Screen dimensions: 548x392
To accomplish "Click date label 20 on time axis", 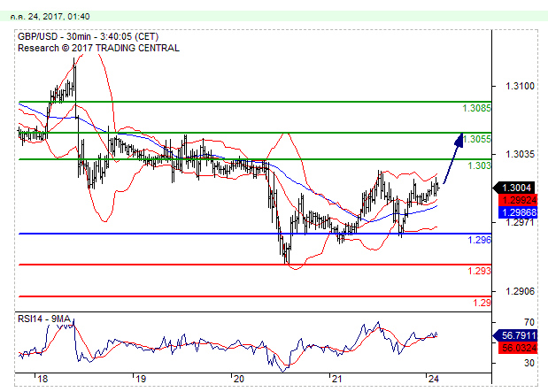I will click(238, 379).
